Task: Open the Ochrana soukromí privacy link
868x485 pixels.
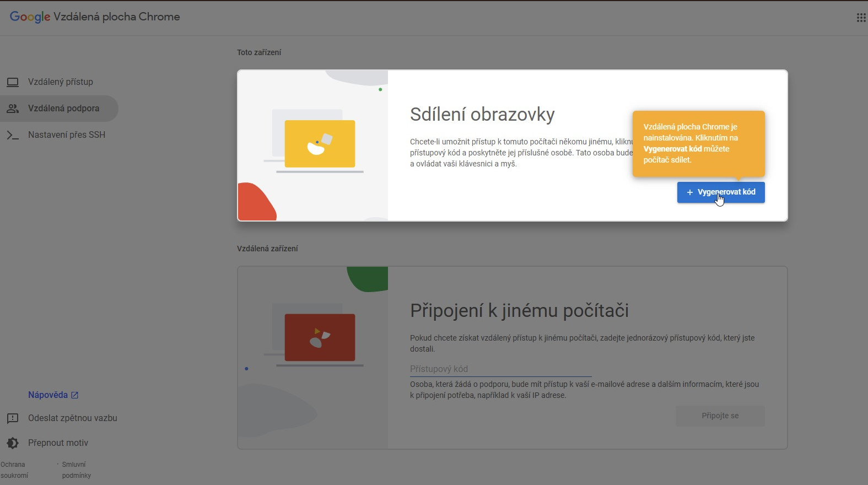Action: (x=14, y=470)
